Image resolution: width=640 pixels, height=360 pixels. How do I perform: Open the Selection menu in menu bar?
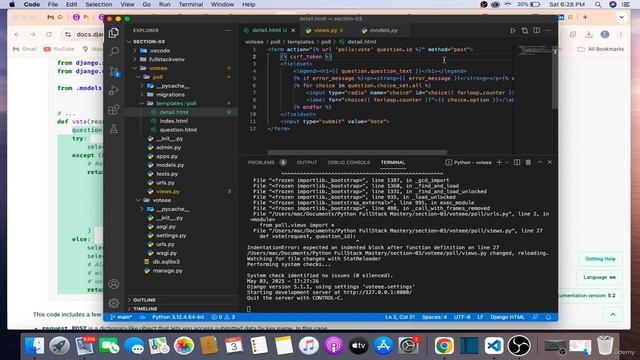(98, 4)
